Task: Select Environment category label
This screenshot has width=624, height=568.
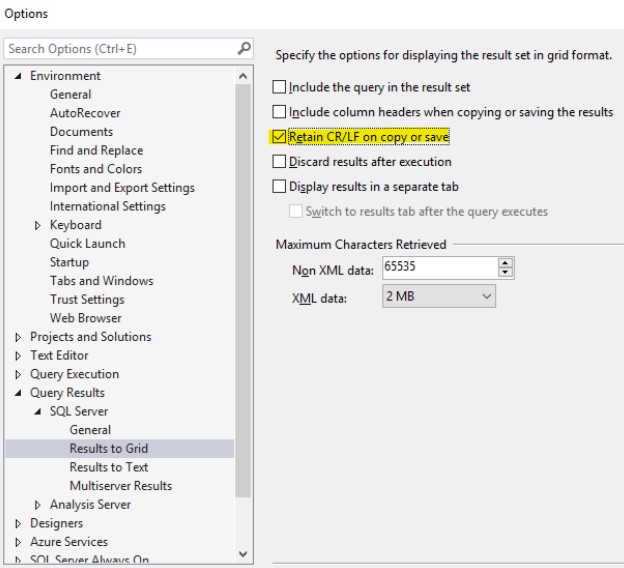Action: coord(65,76)
